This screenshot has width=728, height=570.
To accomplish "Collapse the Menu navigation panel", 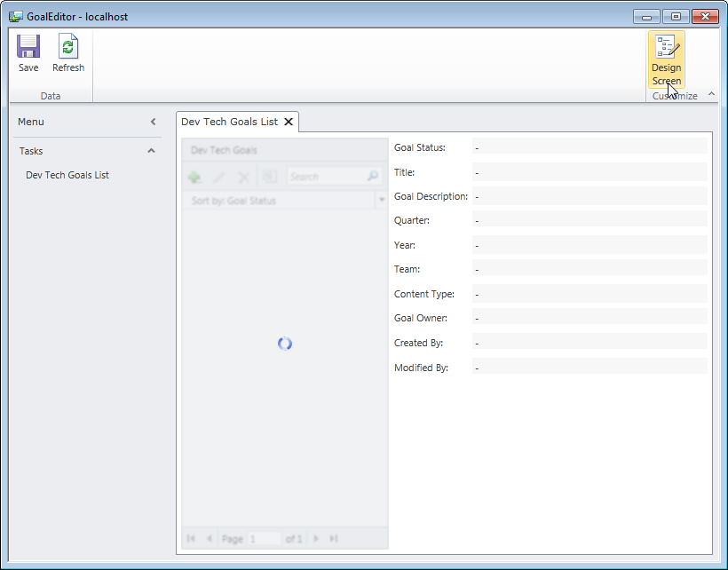I will tap(153, 122).
